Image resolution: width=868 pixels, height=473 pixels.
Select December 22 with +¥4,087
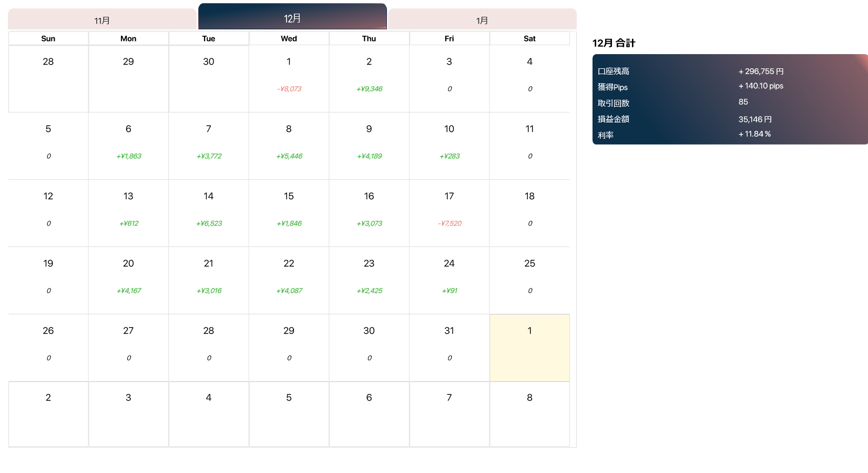click(x=289, y=281)
